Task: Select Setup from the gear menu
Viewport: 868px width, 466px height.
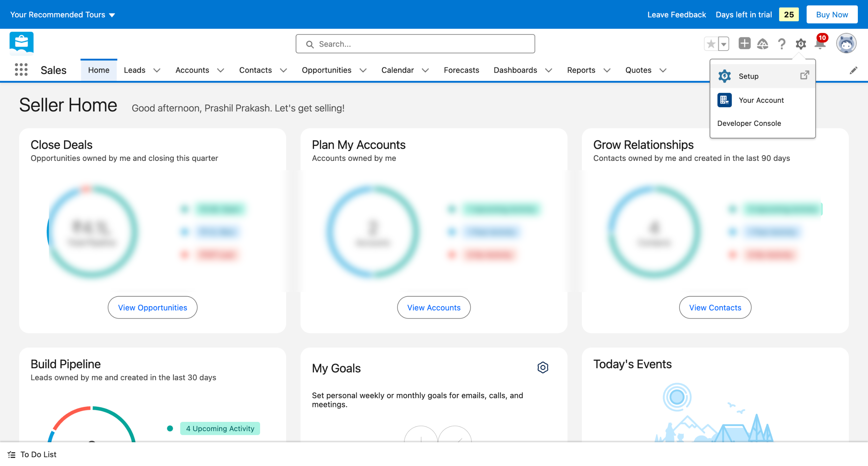Action: (748, 76)
